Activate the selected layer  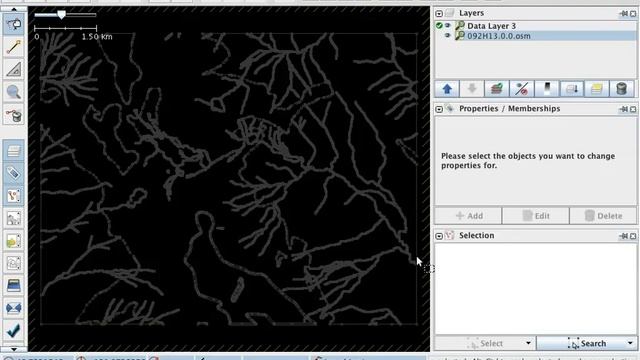point(497,89)
